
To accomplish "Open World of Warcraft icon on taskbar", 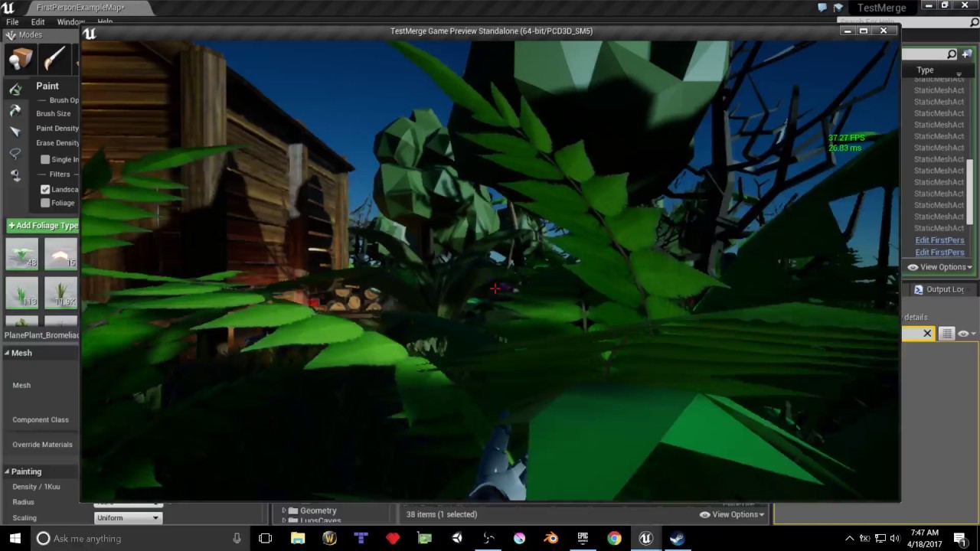I will click(x=330, y=538).
